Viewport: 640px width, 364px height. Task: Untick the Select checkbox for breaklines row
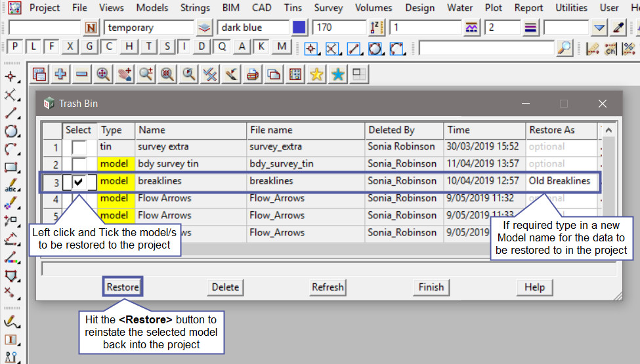click(79, 182)
